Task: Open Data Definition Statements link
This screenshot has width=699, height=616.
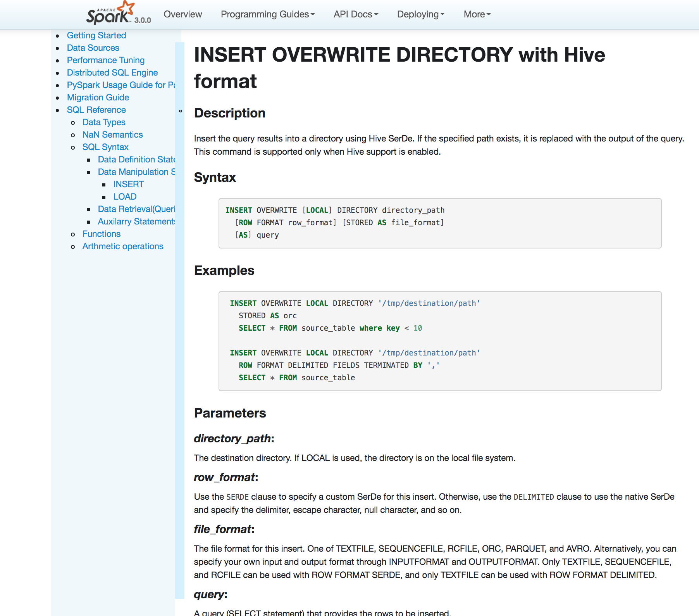Action: (136, 159)
